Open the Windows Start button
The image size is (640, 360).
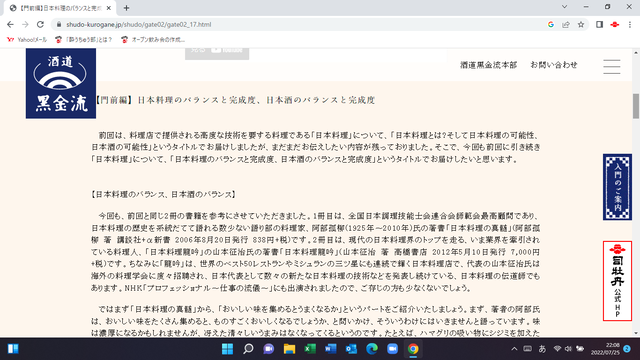coord(227,349)
